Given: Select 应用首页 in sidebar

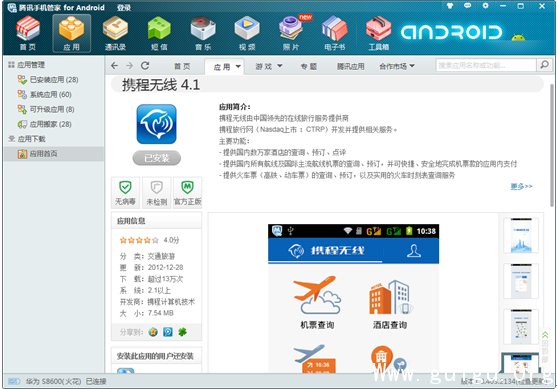Looking at the screenshot, I should (x=54, y=153).
